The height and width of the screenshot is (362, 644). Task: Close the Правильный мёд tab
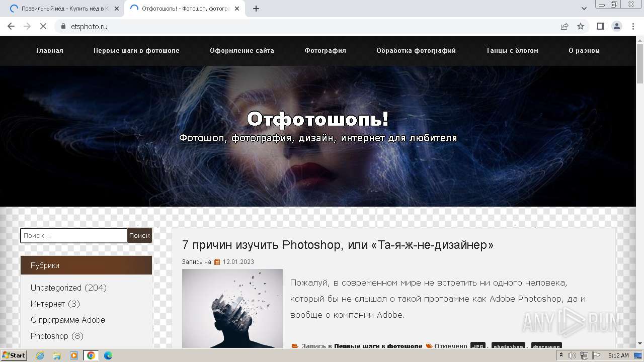[x=117, y=9]
